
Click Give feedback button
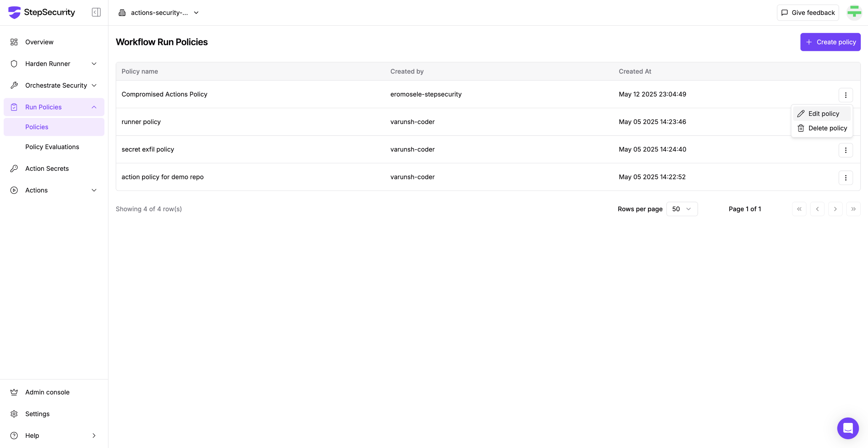click(808, 13)
